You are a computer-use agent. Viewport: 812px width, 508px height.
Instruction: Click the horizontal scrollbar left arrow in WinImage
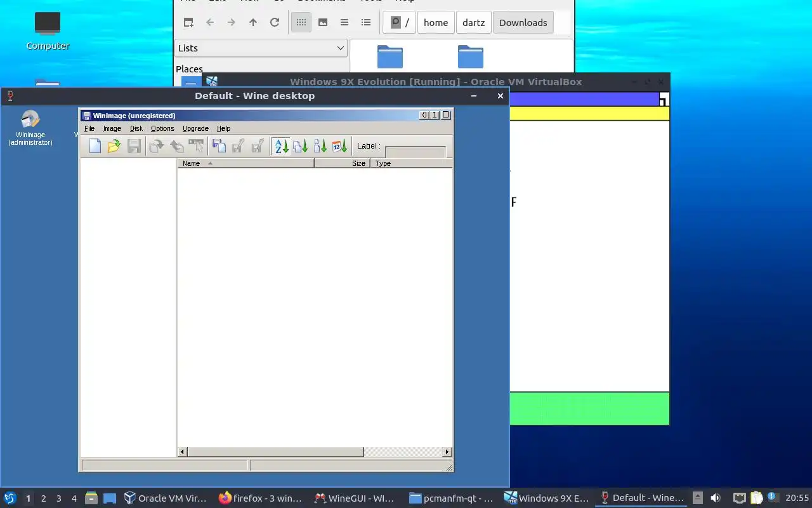tap(183, 452)
